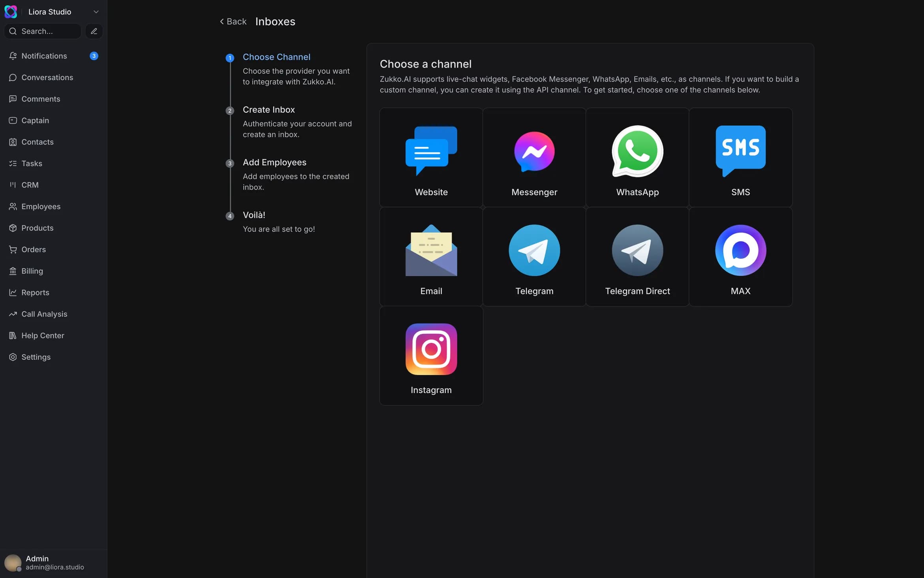Image resolution: width=924 pixels, height=578 pixels.
Task: Click the Billing bank icon
Action: point(13,271)
